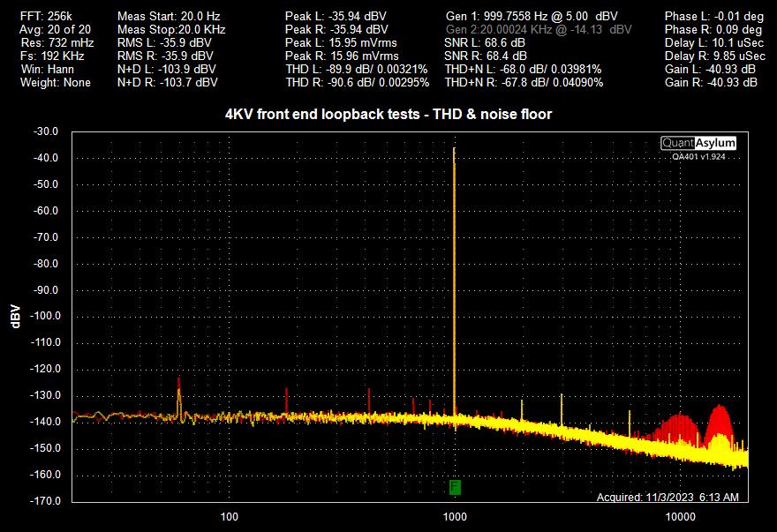Viewport: 777px width, 532px height.
Task: Click the -170.0 y-axis tick label
Action: (46, 501)
